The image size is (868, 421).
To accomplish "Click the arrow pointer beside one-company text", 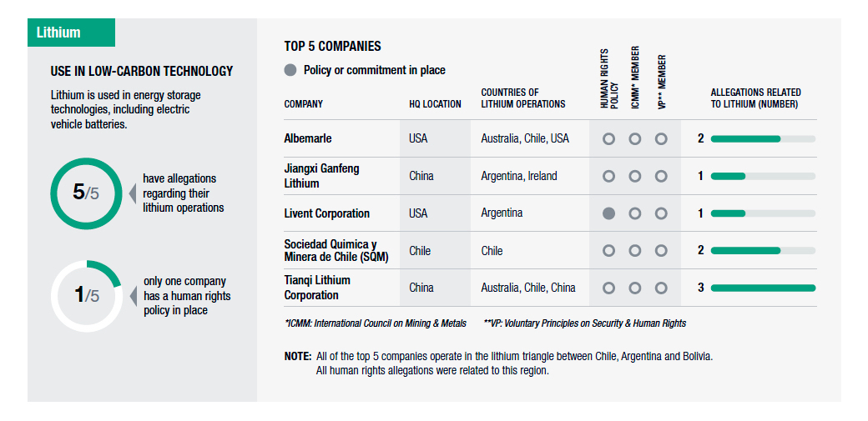I will click(x=131, y=295).
